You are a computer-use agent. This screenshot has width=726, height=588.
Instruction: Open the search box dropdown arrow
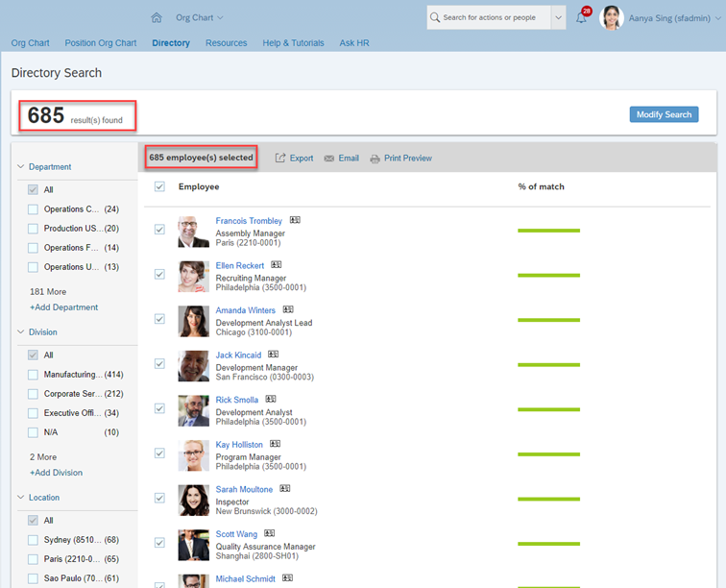pyautogui.click(x=558, y=17)
